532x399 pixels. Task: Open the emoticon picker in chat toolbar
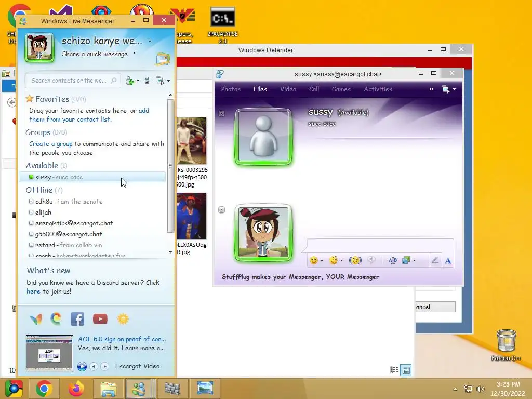coord(314,260)
